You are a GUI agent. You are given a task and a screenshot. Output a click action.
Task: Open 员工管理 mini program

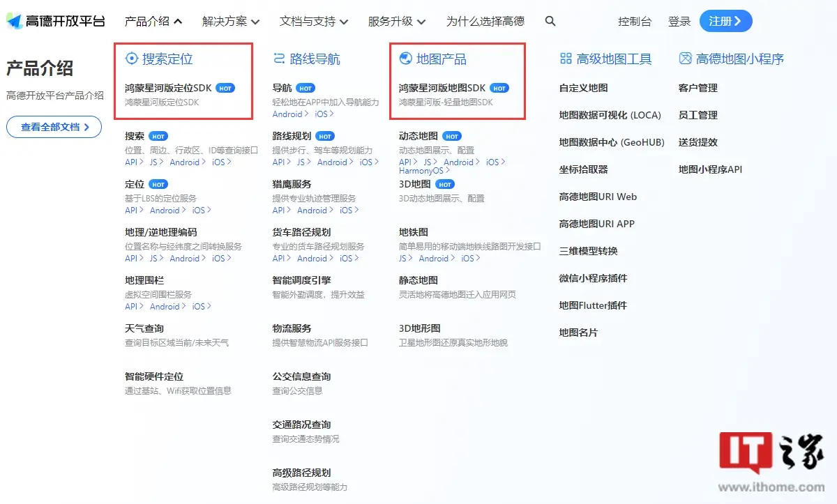pos(698,115)
